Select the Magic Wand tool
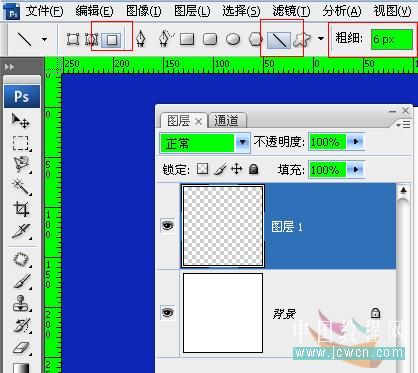418x373 pixels. pos(21,187)
